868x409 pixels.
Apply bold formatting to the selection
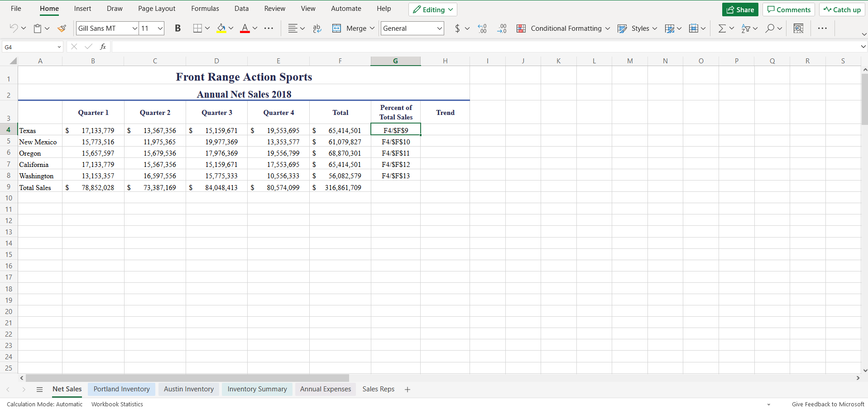177,28
